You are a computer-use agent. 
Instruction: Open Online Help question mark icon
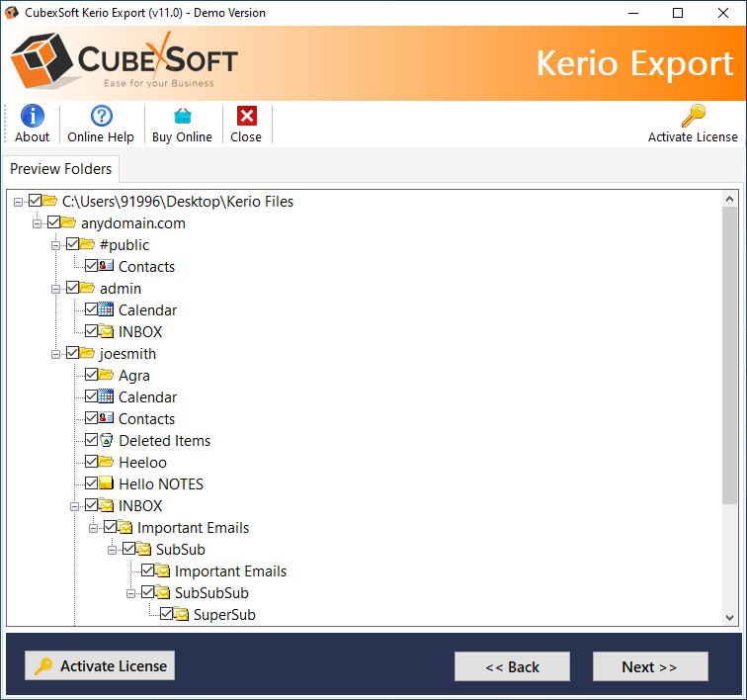pos(102,116)
